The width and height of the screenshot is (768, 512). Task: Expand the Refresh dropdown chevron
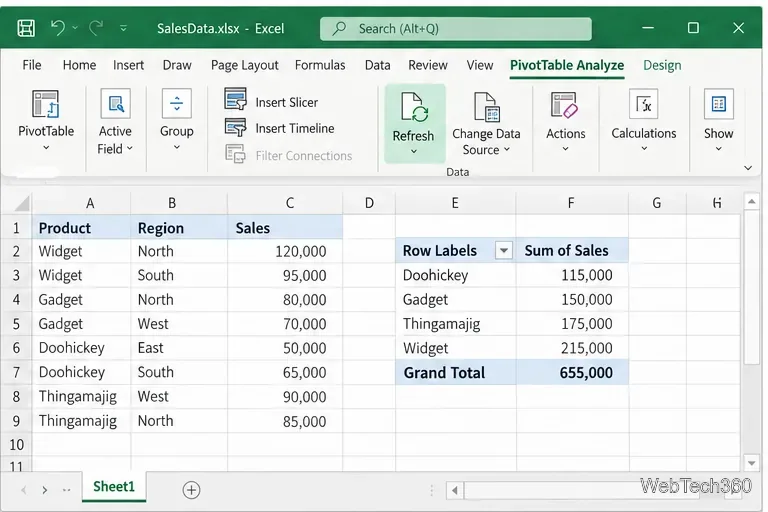click(x=414, y=151)
